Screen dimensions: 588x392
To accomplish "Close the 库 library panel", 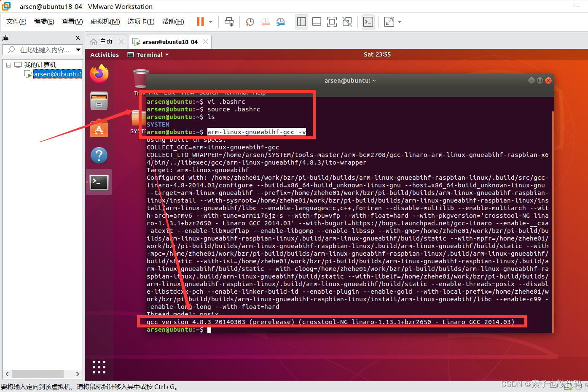I will [x=78, y=38].
